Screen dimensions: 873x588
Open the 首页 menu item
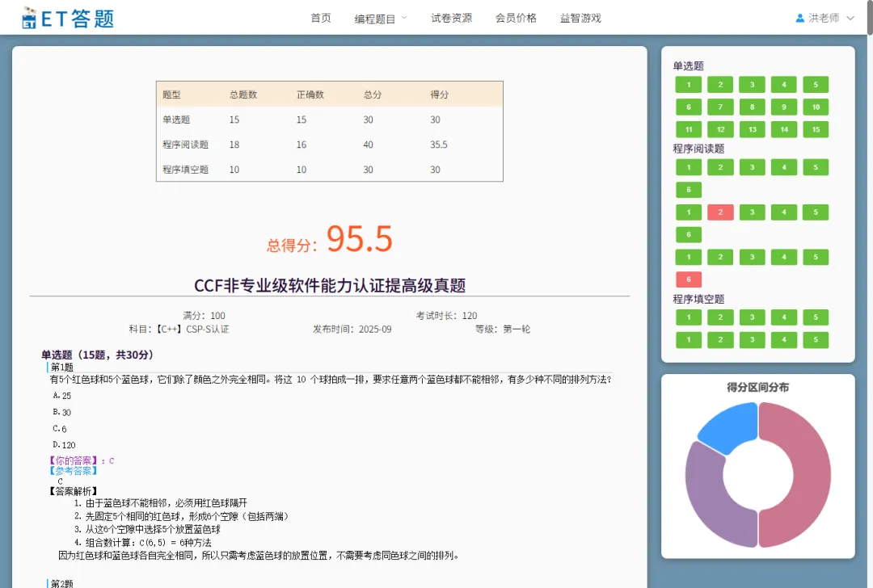pos(320,18)
